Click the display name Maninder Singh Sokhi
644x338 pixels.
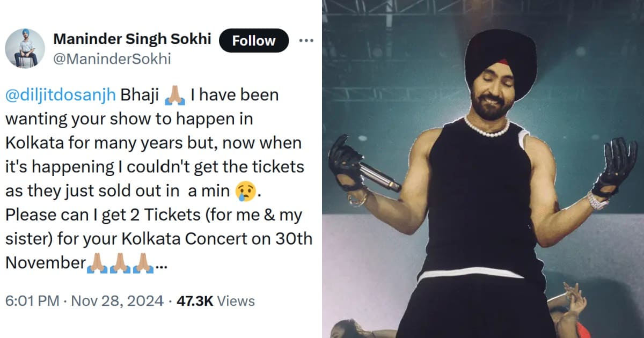[x=132, y=39]
